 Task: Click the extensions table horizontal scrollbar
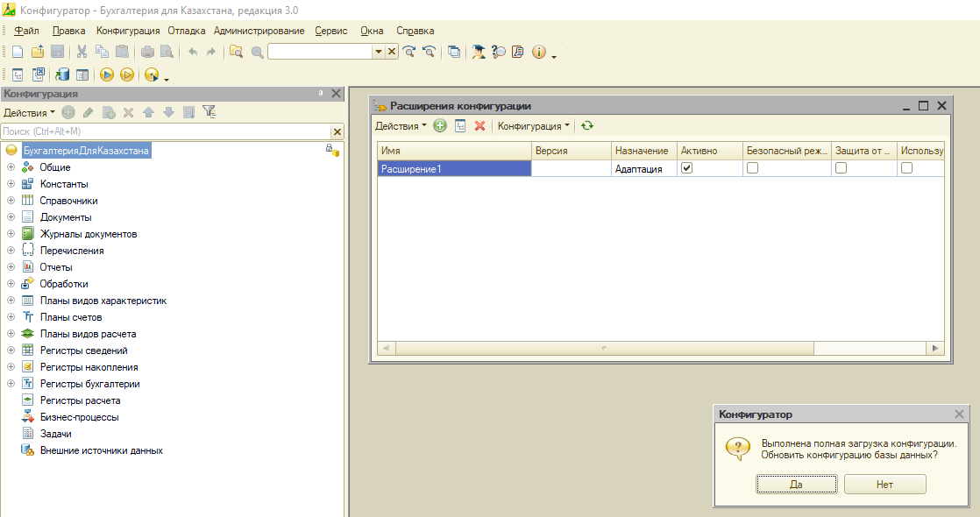pyautogui.click(x=604, y=348)
